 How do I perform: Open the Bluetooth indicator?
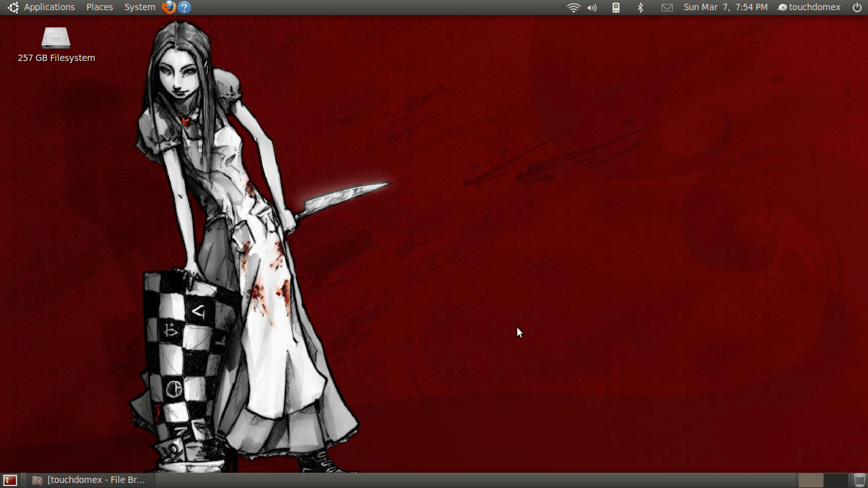[x=641, y=8]
